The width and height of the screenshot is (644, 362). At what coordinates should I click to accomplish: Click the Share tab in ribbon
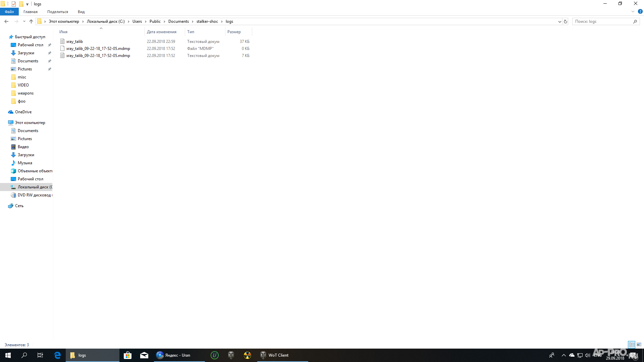pyautogui.click(x=58, y=12)
